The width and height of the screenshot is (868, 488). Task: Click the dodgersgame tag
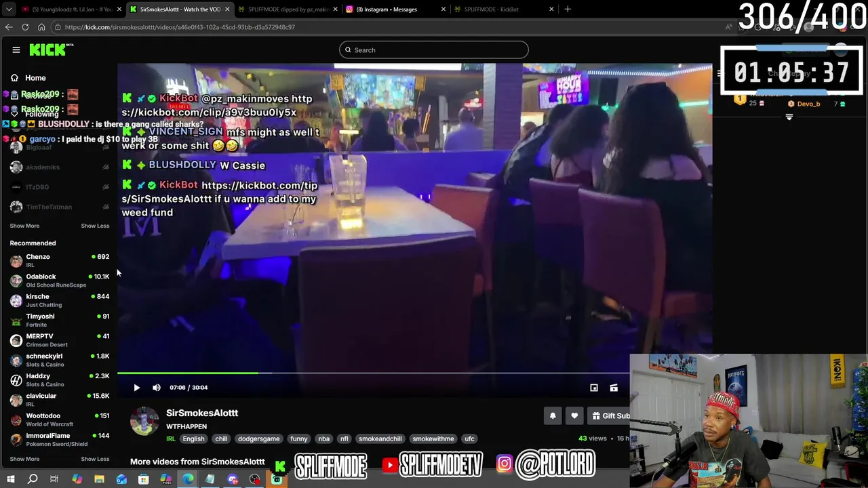point(258,439)
